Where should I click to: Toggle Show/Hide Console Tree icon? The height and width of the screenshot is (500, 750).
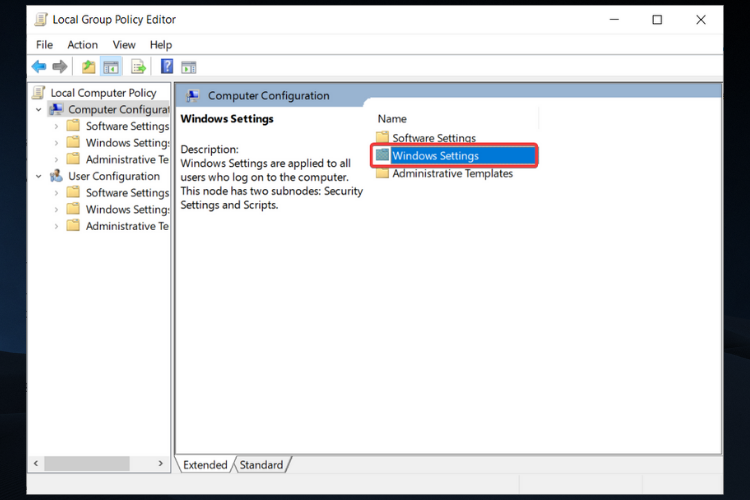[111, 67]
